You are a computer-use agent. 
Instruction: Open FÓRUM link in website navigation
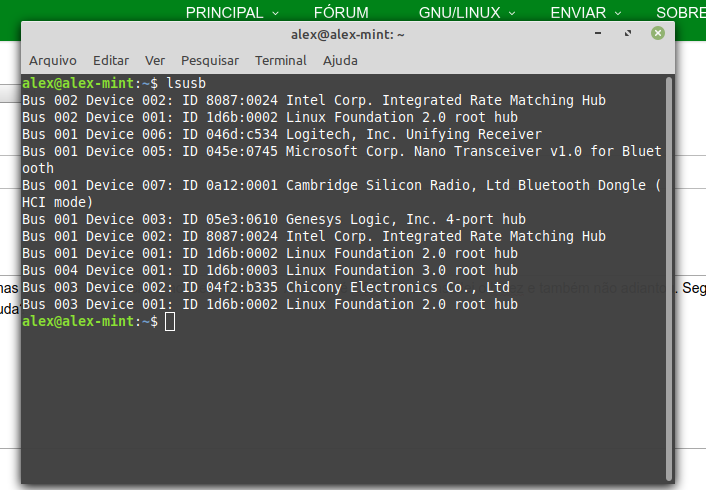tap(341, 13)
